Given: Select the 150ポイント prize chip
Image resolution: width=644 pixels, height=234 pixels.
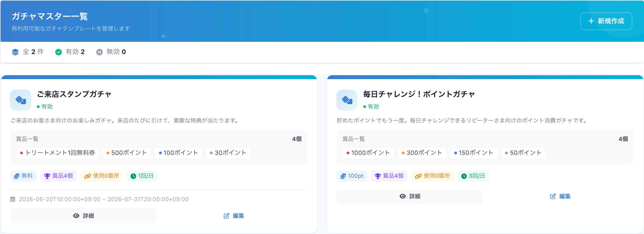Looking at the screenshot, I should pyautogui.click(x=474, y=153).
